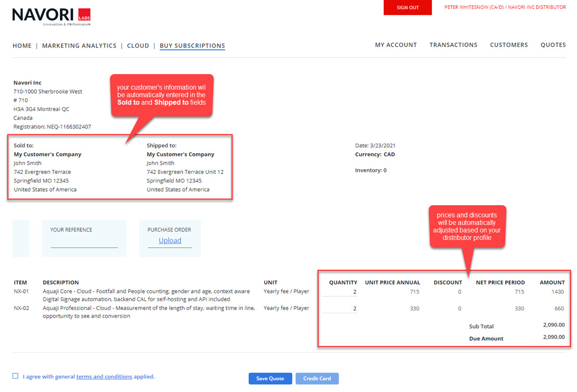Open the terms and conditions link
This screenshot has width=577, height=392.
[104, 377]
